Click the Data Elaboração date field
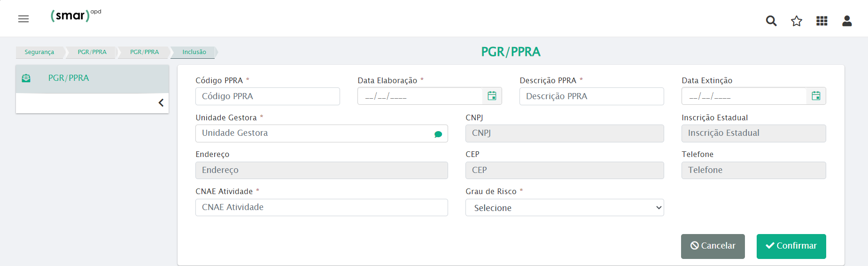Screen dimensions: 868x266 pos(419,96)
